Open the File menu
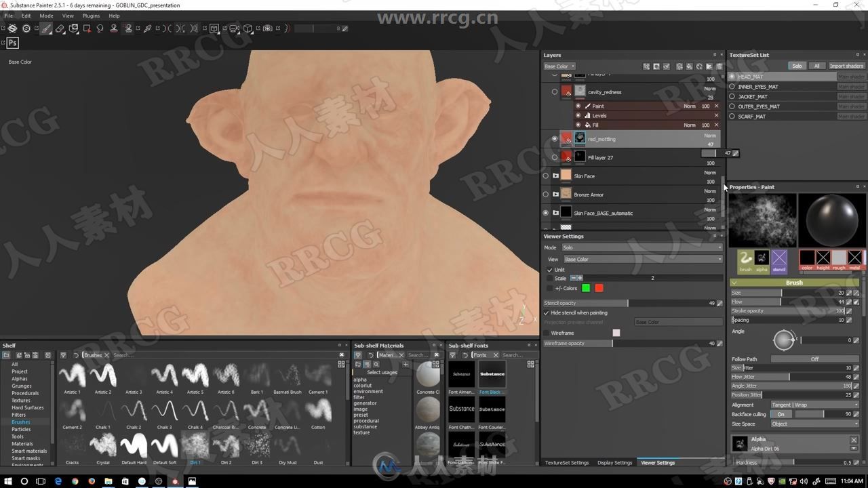This screenshot has width=868, height=488. pyautogui.click(x=8, y=16)
